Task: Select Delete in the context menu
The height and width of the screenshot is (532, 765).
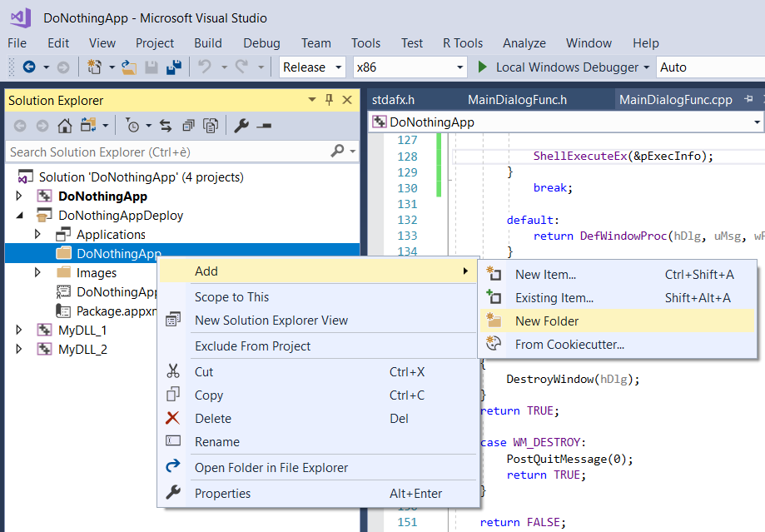Action: coord(318,418)
